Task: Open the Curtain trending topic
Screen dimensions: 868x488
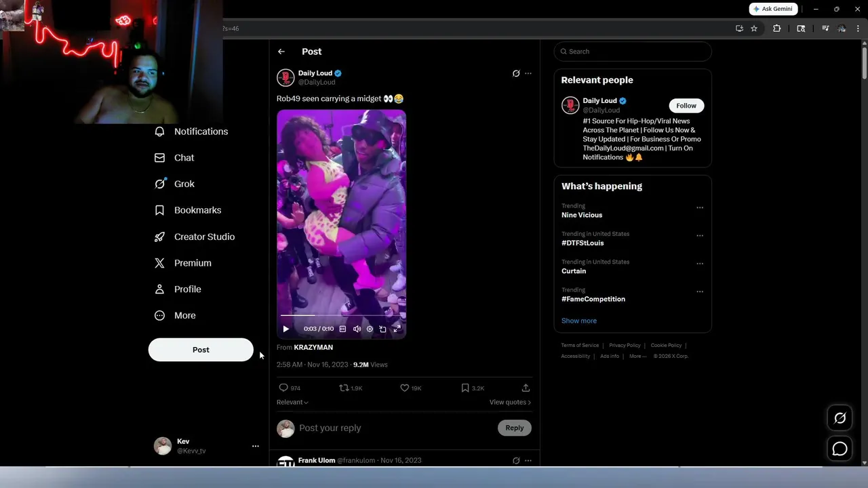Action: [x=574, y=270]
